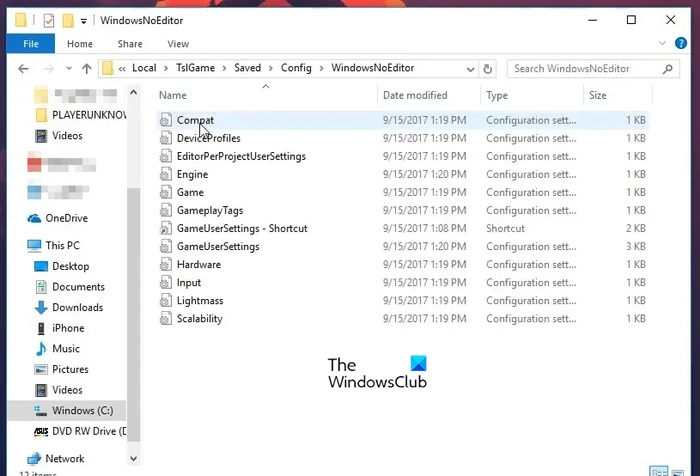
Task: Open the Share ribbon tab
Action: [130, 44]
